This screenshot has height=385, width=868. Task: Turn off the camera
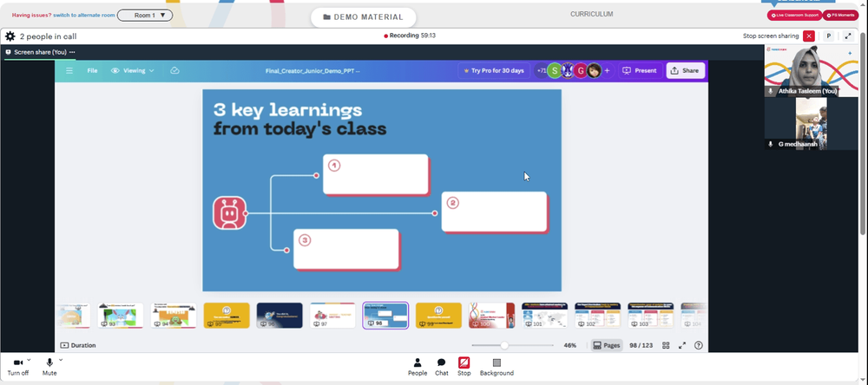pyautogui.click(x=17, y=367)
